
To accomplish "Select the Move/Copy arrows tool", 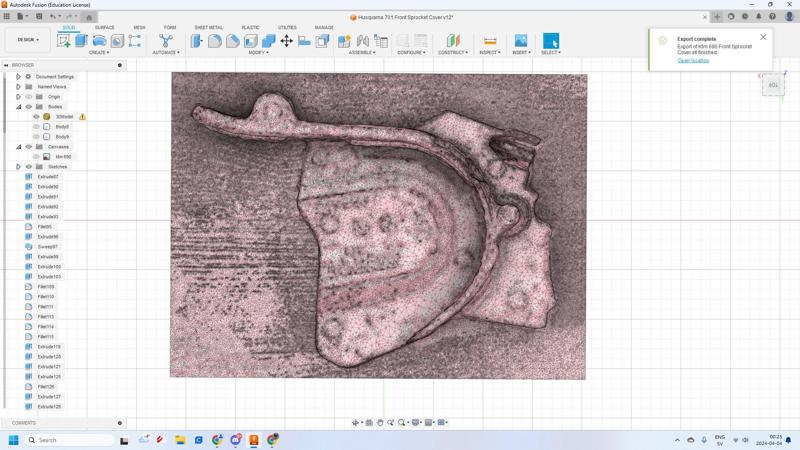I will coord(286,41).
